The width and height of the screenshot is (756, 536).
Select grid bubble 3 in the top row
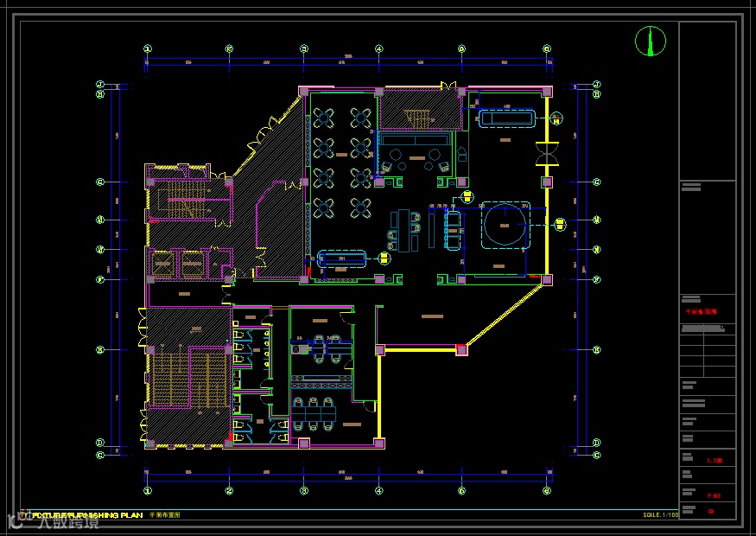tap(304, 48)
